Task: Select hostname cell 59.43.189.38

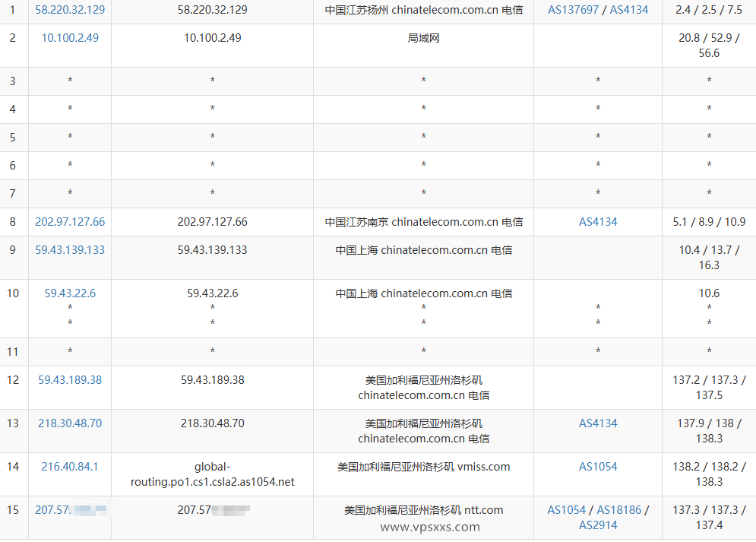Action: (212, 380)
